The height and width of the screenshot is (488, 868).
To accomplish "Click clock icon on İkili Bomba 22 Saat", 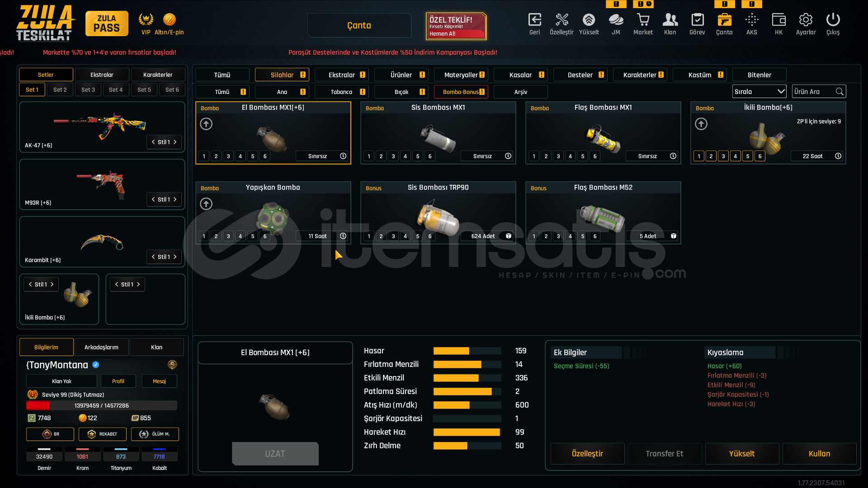I will [x=838, y=156].
